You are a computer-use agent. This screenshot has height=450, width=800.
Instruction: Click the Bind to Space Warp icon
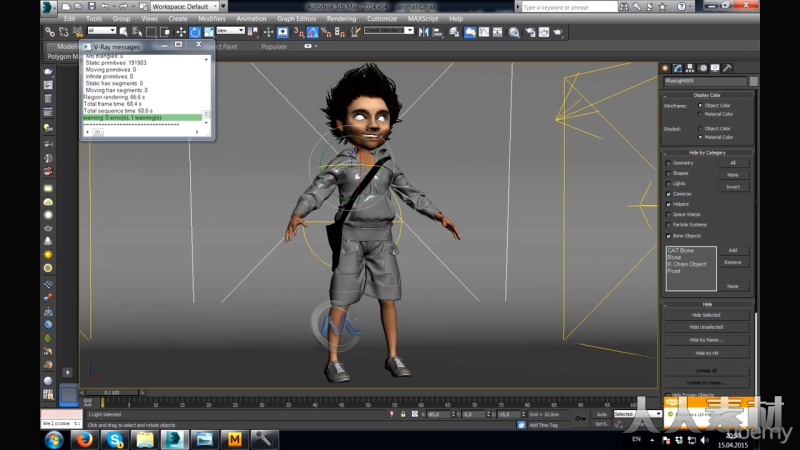[x=78, y=32]
